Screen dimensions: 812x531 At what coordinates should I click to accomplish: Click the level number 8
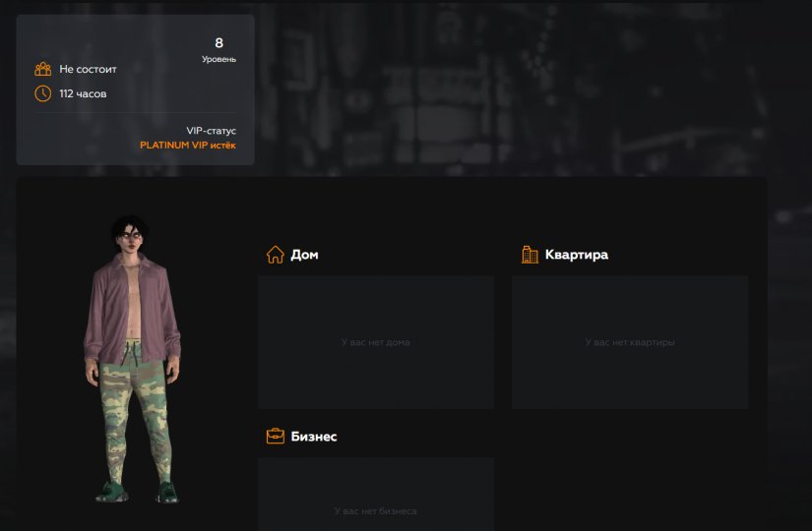pyautogui.click(x=219, y=42)
